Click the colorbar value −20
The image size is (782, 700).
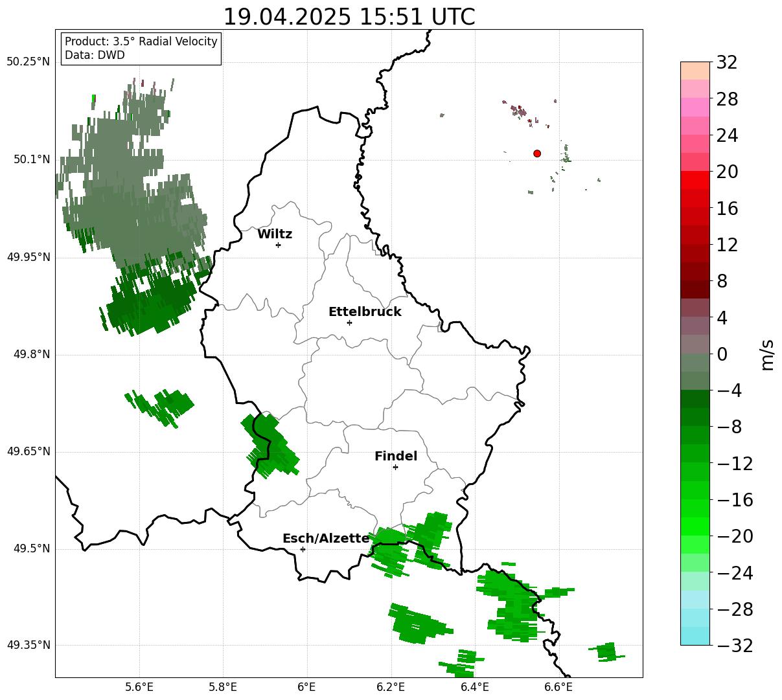click(735, 536)
